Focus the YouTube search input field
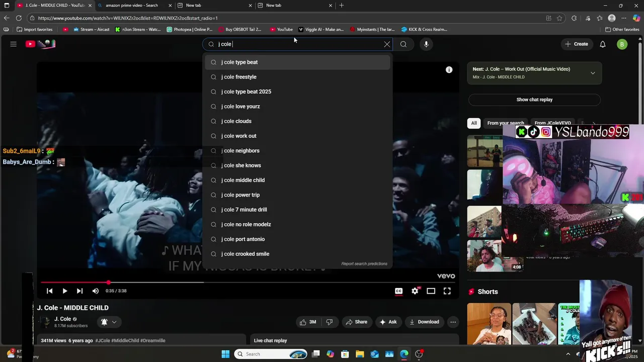Viewport: 644px width, 362px height. [x=297, y=44]
